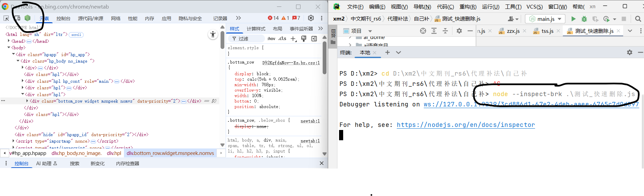The height and width of the screenshot is (196, 644).
Task: Collapse all icon in project panel
Action: pos(445,31)
